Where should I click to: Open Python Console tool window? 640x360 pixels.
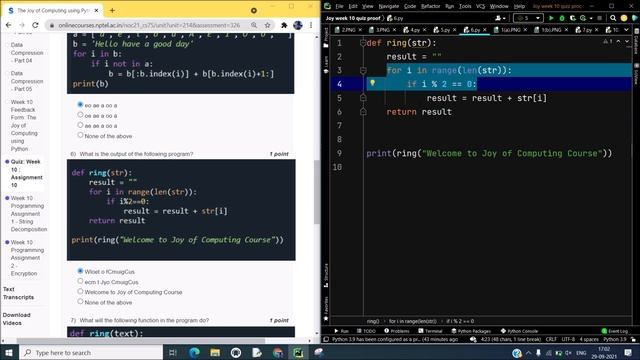[519, 331]
